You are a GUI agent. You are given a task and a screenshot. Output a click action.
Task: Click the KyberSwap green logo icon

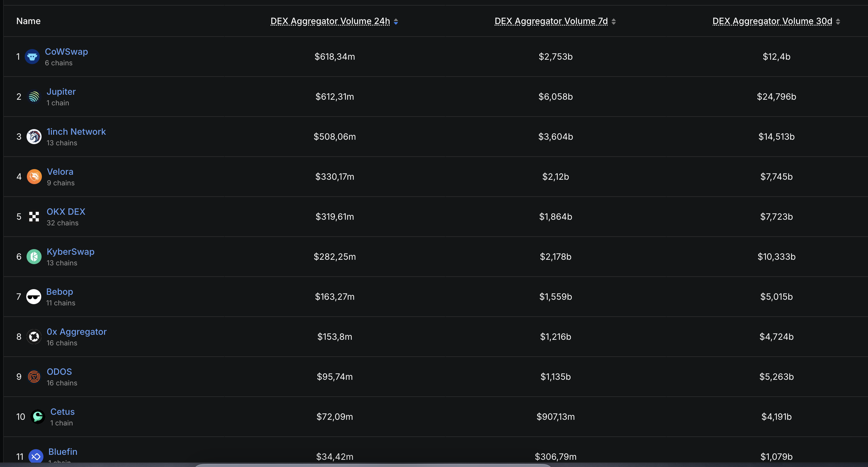coord(34,257)
